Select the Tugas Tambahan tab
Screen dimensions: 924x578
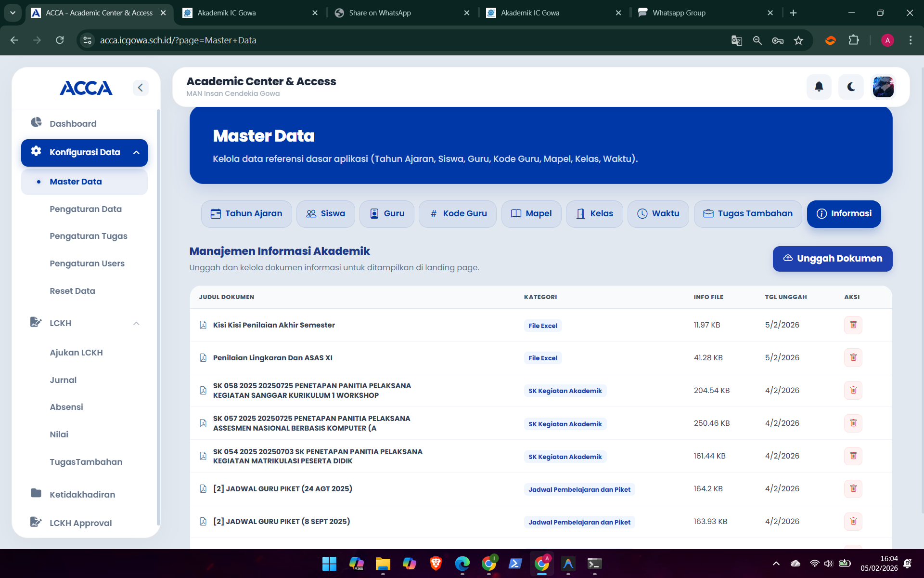(747, 214)
